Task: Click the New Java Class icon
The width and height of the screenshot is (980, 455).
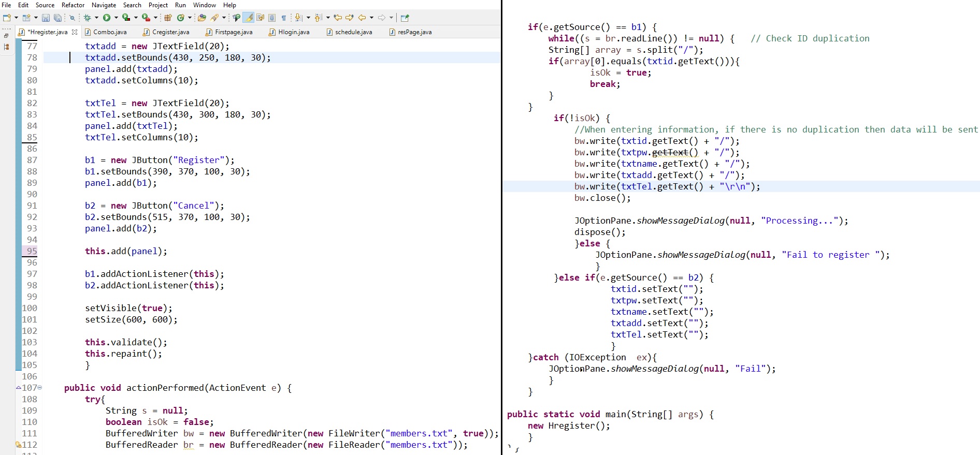Action: (181, 18)
